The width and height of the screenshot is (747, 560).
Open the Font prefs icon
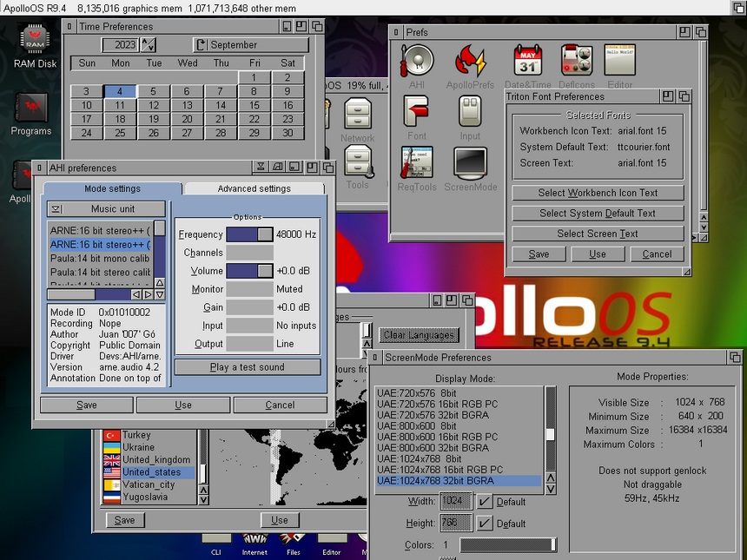(x=417, y=117)
